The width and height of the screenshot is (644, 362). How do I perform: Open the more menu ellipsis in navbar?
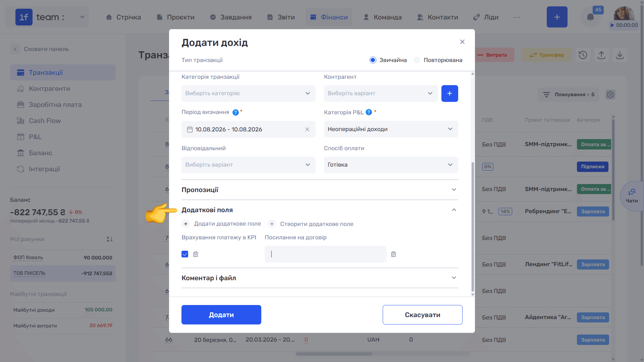tap(517, 17)
